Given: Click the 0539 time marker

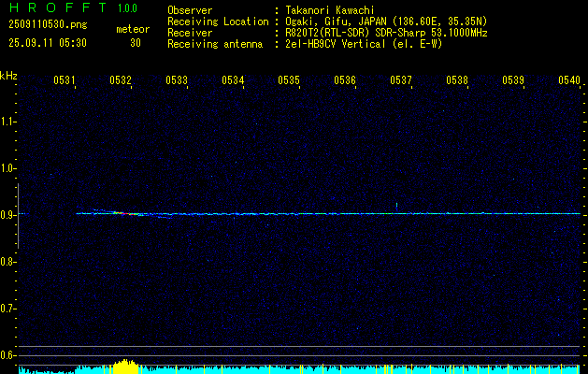Looking at the screenshot, I should click(513, 80).
